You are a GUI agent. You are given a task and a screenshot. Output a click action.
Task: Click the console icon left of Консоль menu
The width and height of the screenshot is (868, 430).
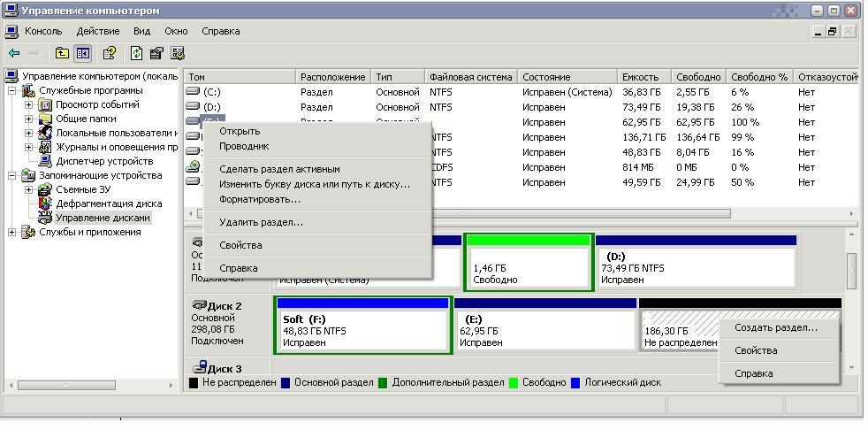[x=11, y=31]
